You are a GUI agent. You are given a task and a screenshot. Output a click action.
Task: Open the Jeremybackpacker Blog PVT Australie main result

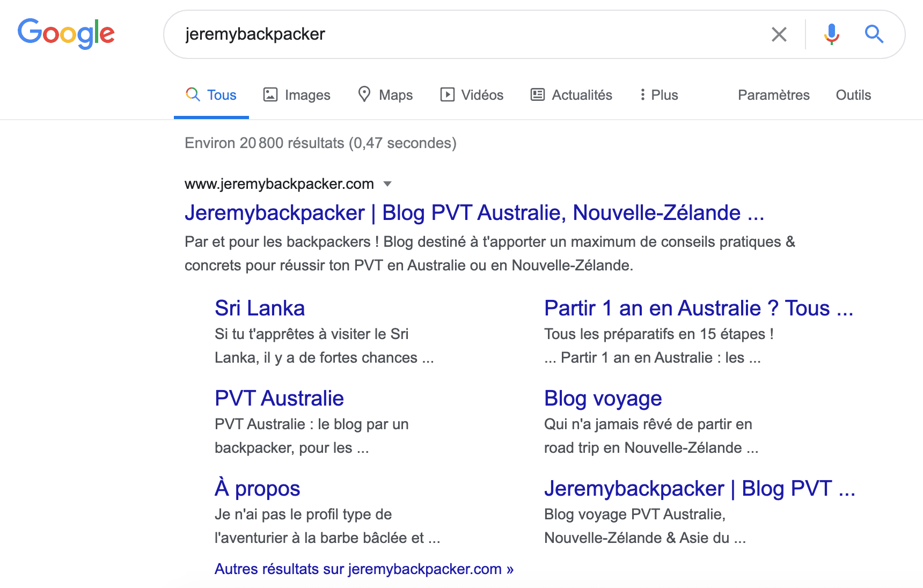point(474,213)
